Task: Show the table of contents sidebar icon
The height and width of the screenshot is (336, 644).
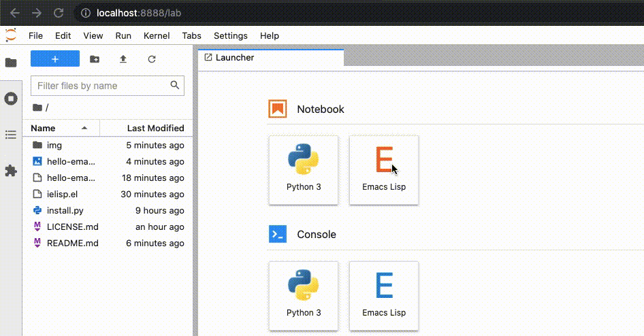Action: click(11, 135)
